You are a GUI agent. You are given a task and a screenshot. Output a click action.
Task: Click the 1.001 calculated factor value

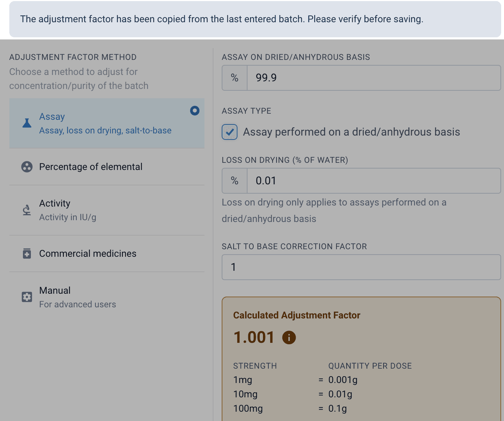tap(254, 337)
